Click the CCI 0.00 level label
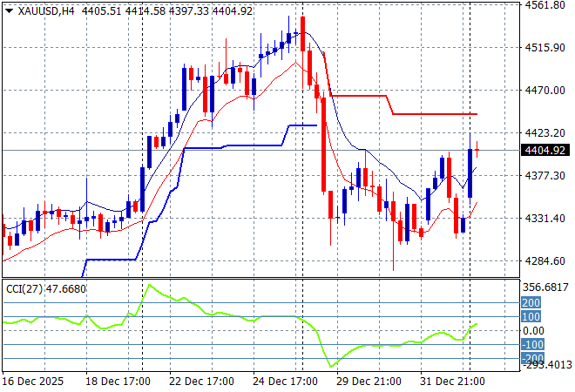The image size is (575, 392). 532,330
